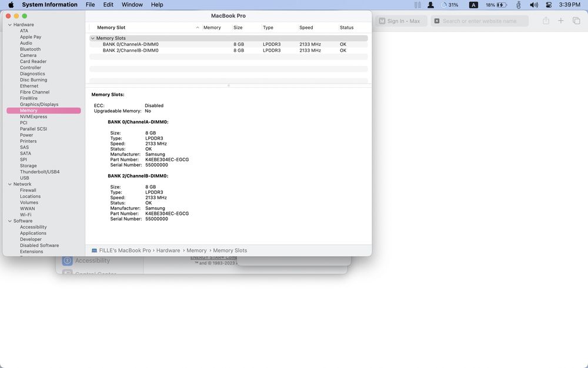Select Fibre Channel in the sidebar

pyautogui.click(x=35, y=92)
